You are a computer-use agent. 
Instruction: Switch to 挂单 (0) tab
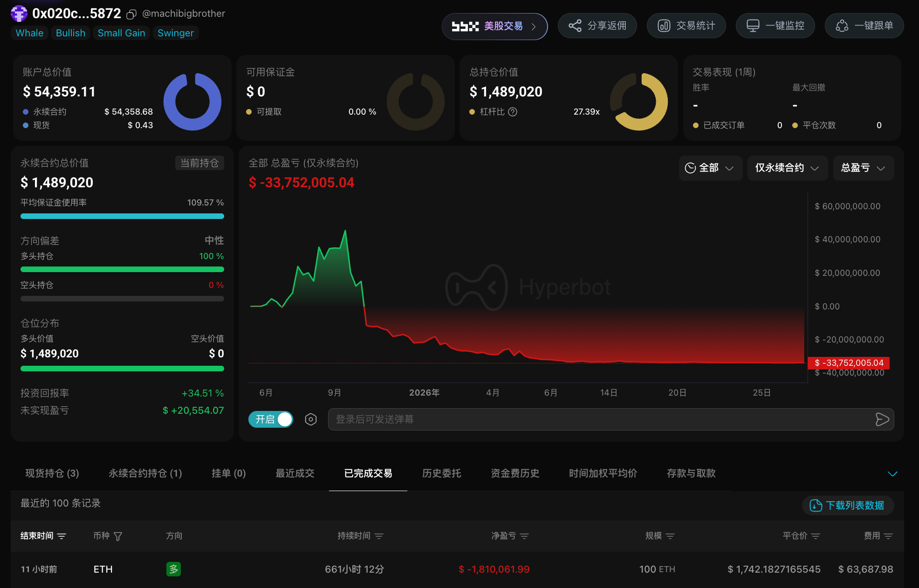click(x=229, y=473)
